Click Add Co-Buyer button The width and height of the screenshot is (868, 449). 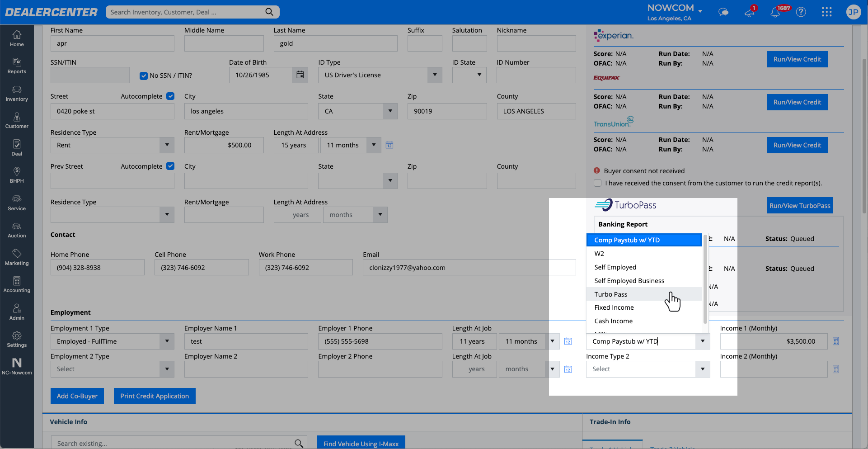[77, 396]
